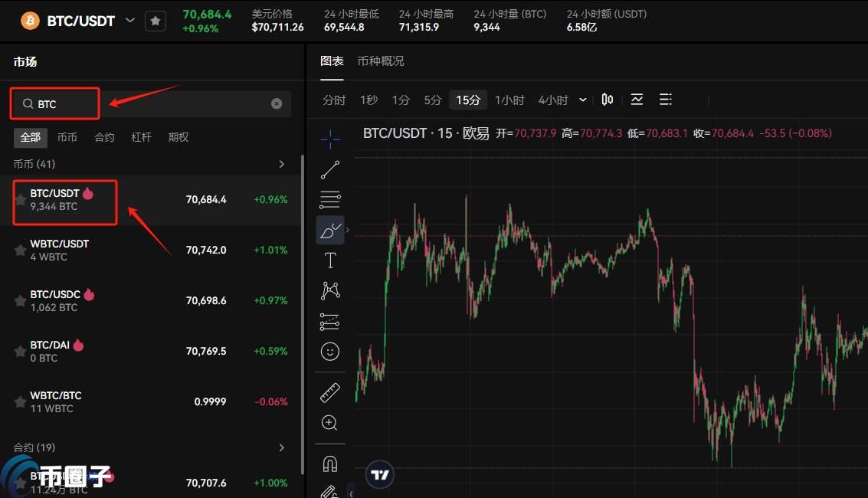The image size is (868, 498).
Task: Select the 合约 filter tab
Action: tap(104, 137)
